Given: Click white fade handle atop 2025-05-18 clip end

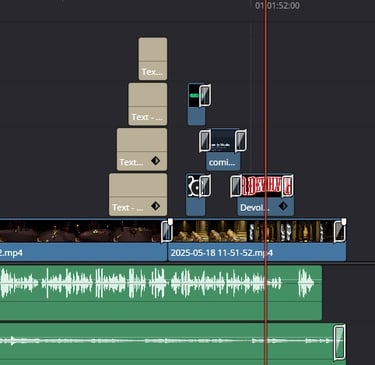Looking at the screenshot, I should (344, 221).
